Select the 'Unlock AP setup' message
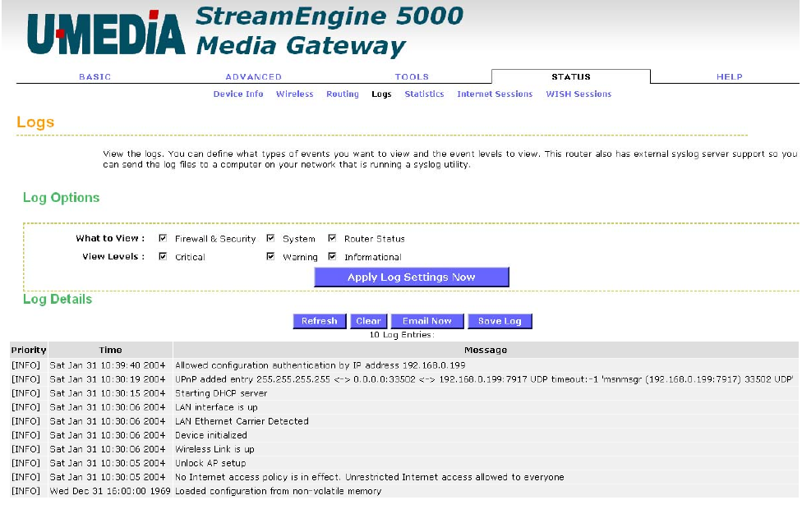This screenshot has height=532, width=802. [210, 463]
